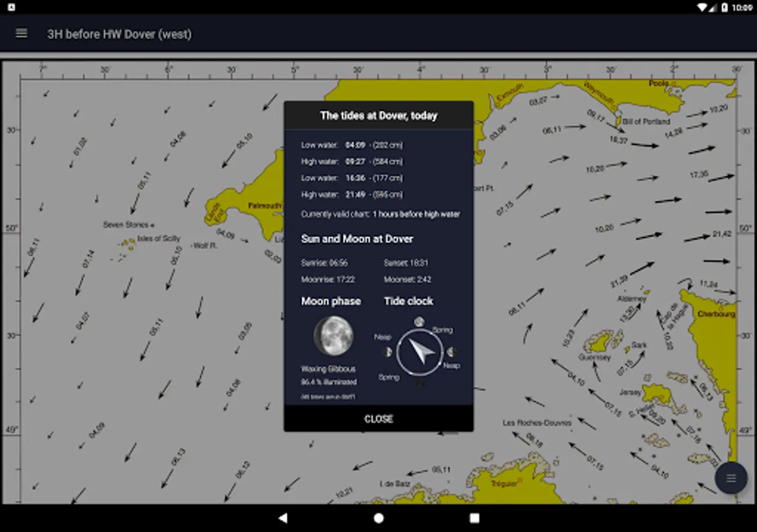Tap the 'Seven Stones' chart label
The height and width of the screenshot is (532, 757).
(126, 225)
